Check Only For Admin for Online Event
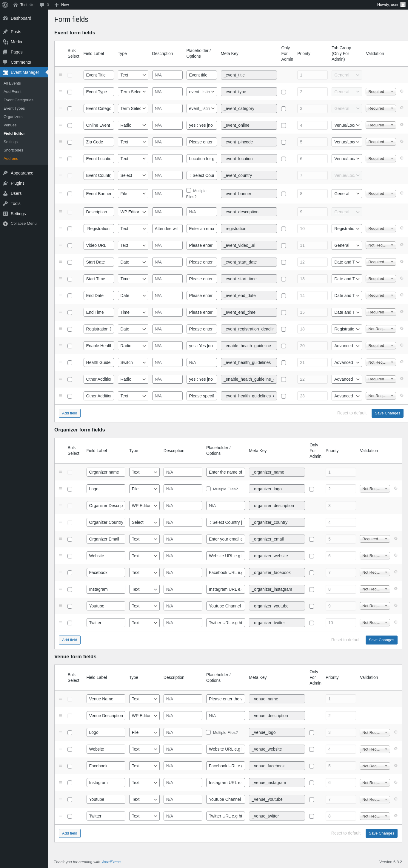 [x=284, y=125]
